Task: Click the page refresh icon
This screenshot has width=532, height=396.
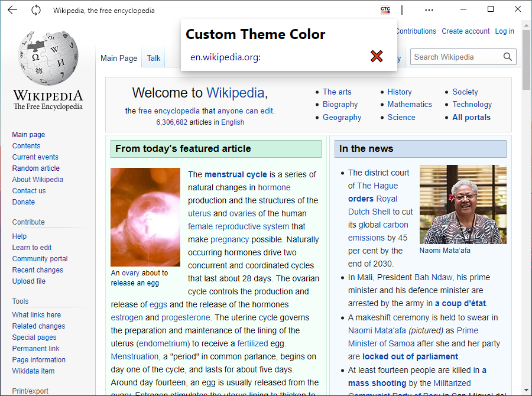Action: pyautogui.click(x=35, y=10)
